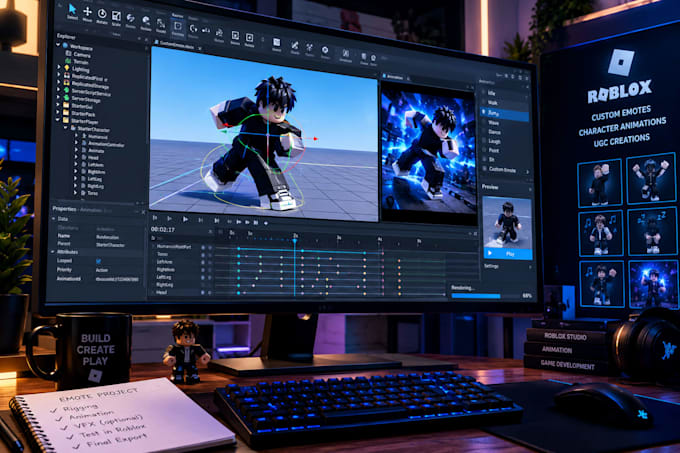
Task: Close the Properties panel
Action: coord(143,212)
